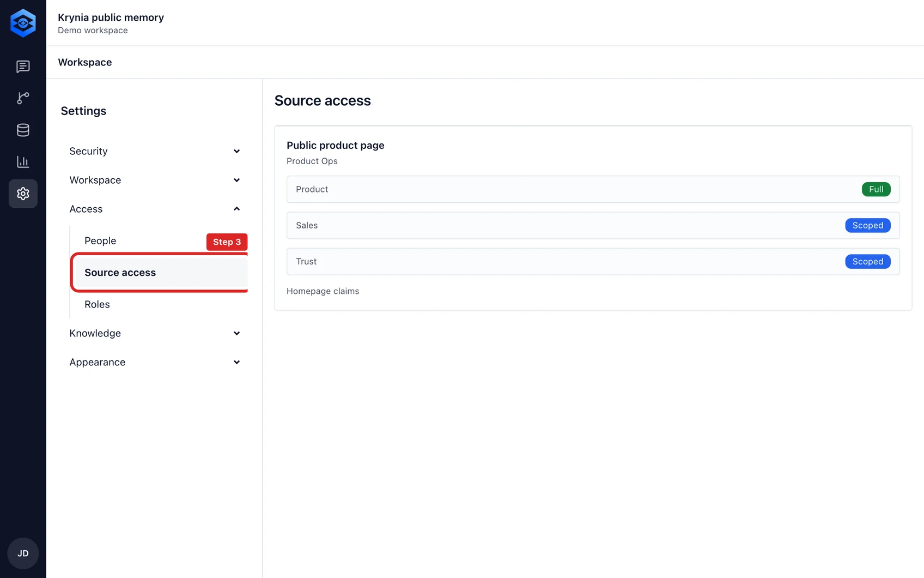Collapse the Access settings section

pos(155,209)
